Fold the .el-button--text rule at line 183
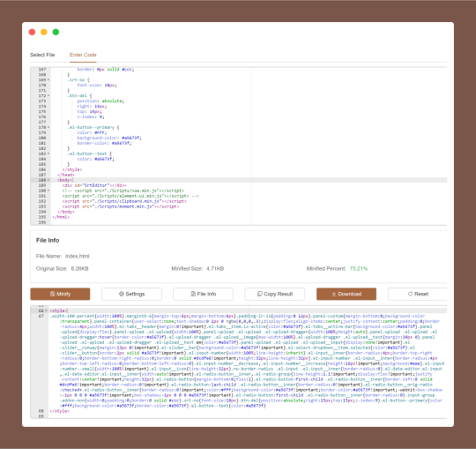This screenshot has width=476, height=449. tap(48, 153)
